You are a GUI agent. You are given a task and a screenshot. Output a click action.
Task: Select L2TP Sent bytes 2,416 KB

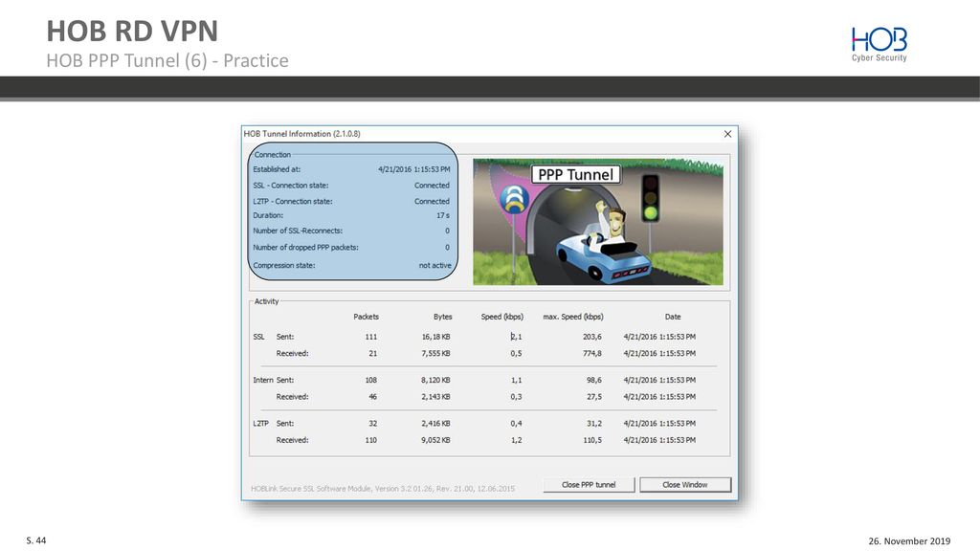point(435,424)
